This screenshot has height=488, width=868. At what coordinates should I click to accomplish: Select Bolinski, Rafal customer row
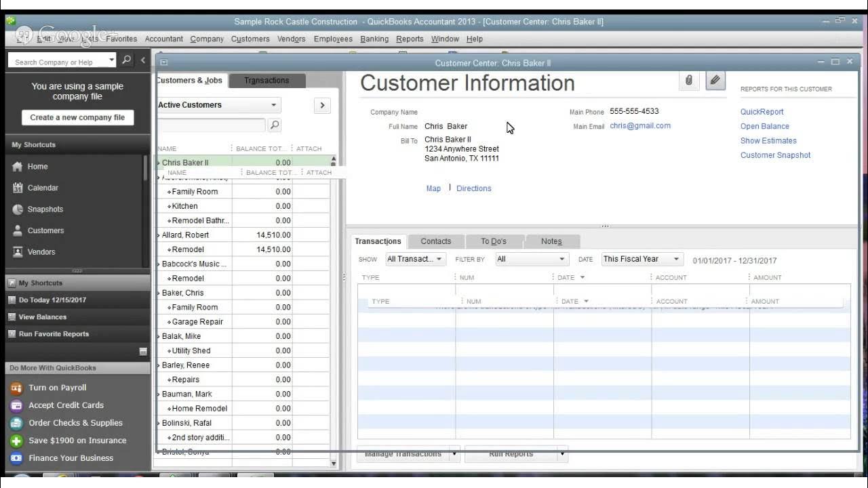[243, 423]
